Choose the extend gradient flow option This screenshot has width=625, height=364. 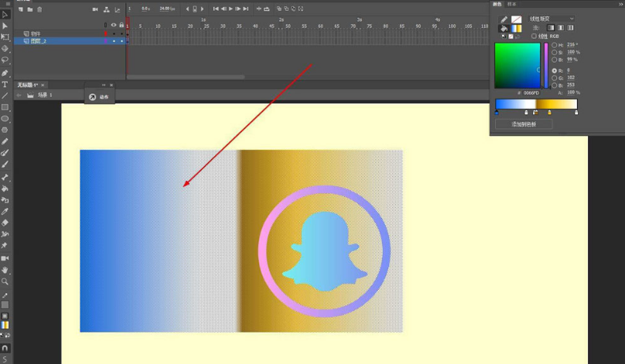(x=551, y=28)
